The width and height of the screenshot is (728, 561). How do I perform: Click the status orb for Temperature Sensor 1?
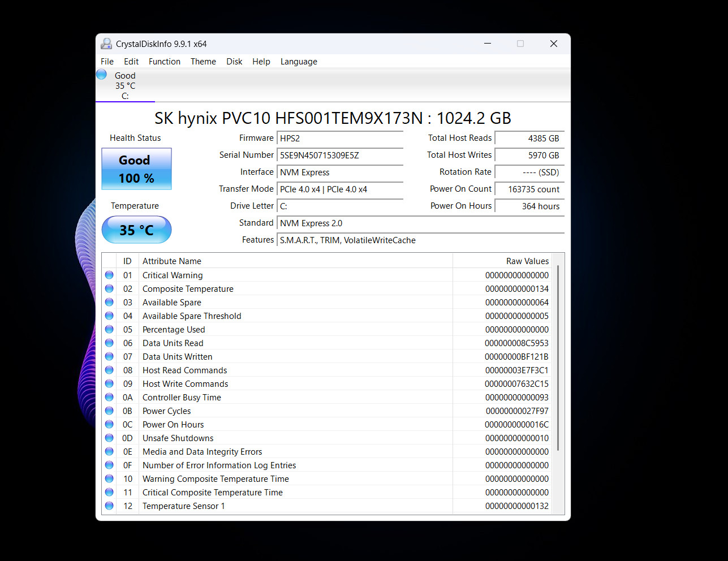(109, 506)
